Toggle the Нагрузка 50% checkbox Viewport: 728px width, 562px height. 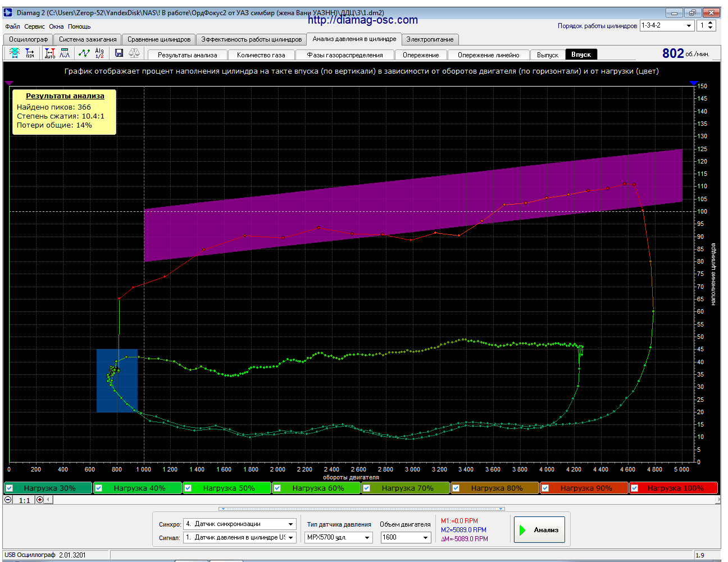(x=188, y=488)
